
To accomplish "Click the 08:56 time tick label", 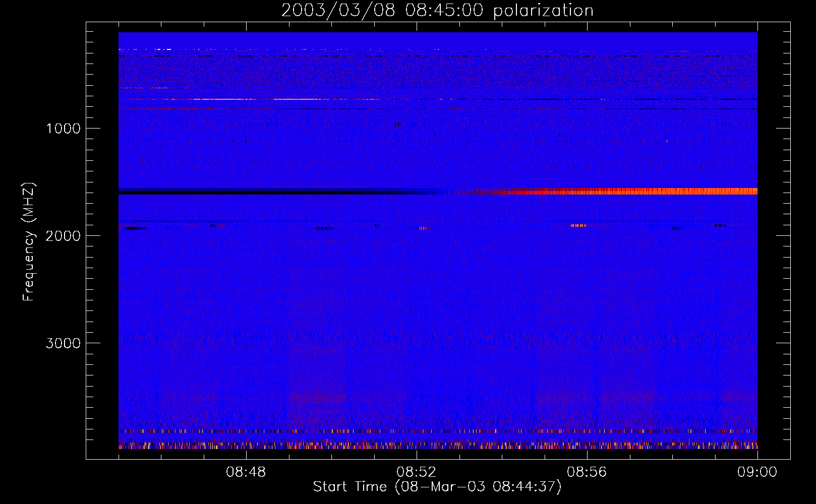I will [587, 472].
